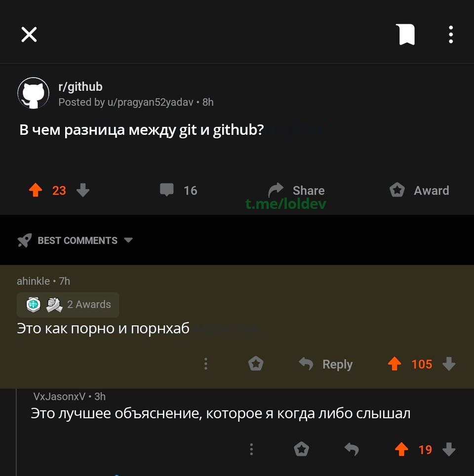Award ahinkle's comment with star icon
474x476 pixels.
click(256, 364)
